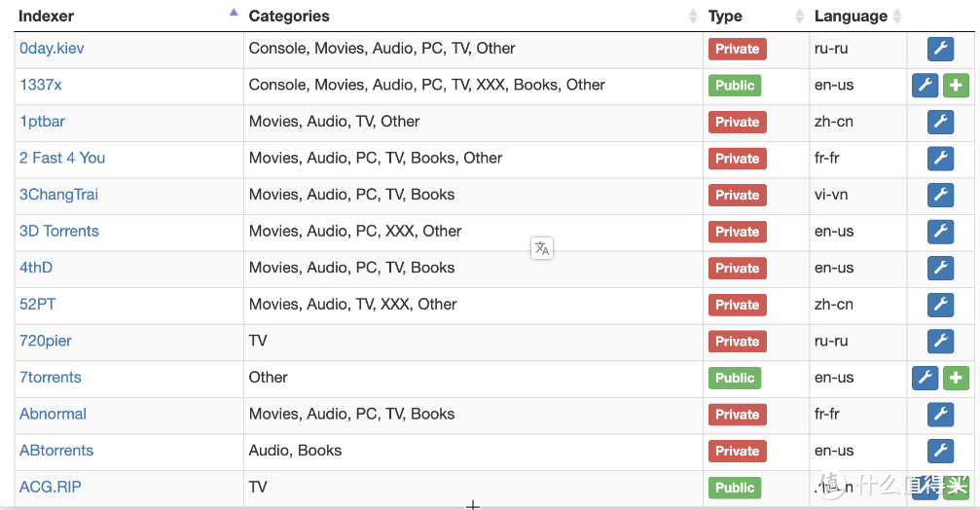Viewport: 980px width, 510px height.
Task: Add the 1337x indexer with green plus
Action: 956,86
